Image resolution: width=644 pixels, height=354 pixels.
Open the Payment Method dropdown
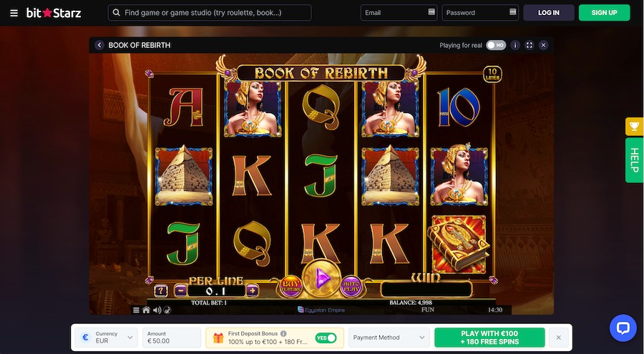(x=389, y=338)
